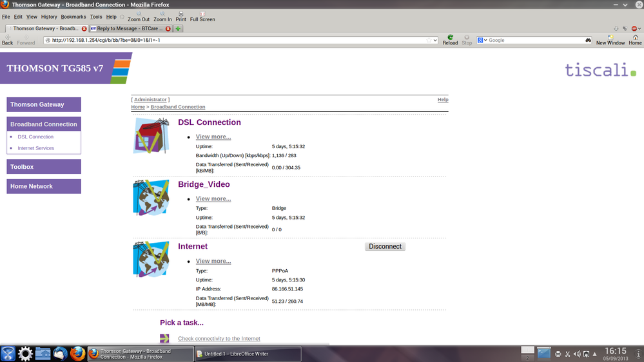Click the Broadband Connection breadcrumb link
This screenshot has width=644, height=362.
[x=178, y=107]
